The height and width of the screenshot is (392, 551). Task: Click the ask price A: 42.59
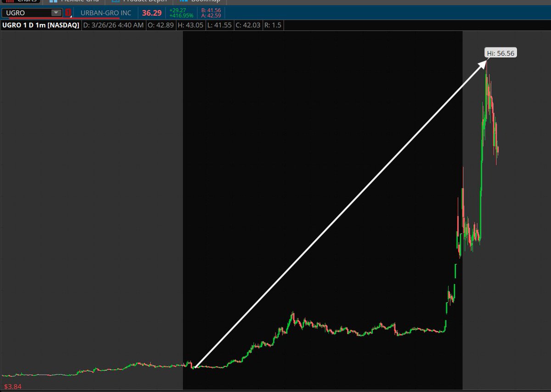coord(211,16)
